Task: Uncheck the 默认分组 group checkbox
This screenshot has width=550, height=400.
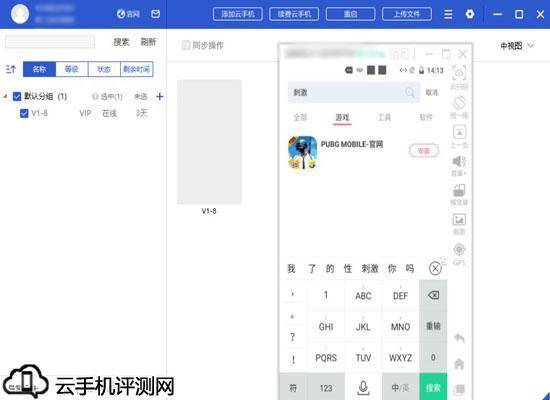Action: click(17, 96)
